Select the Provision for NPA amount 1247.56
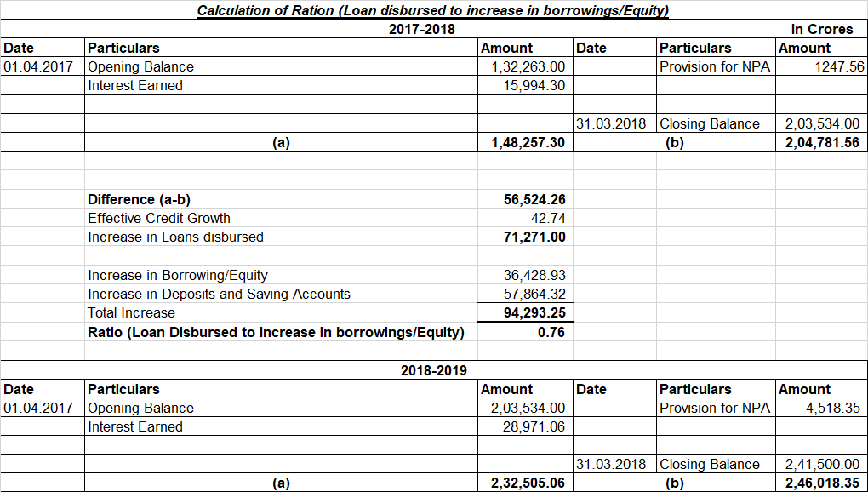 [x=838, y=67]
